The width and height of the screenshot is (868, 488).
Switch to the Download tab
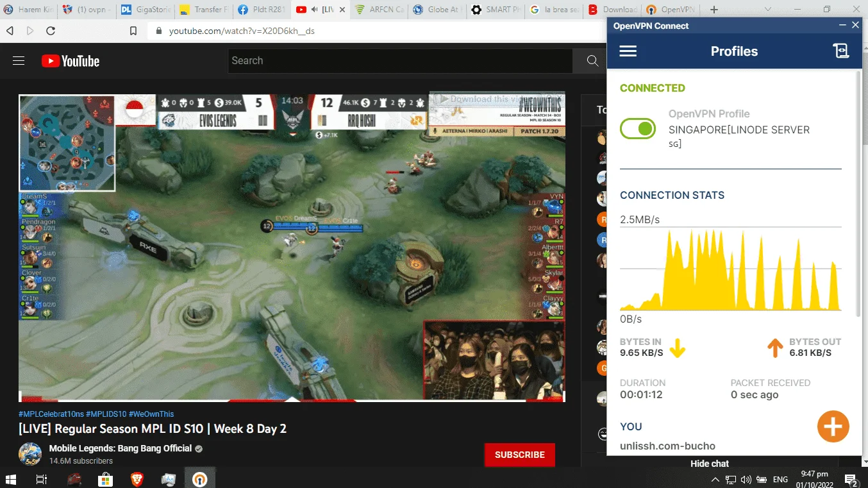[612, 10]
